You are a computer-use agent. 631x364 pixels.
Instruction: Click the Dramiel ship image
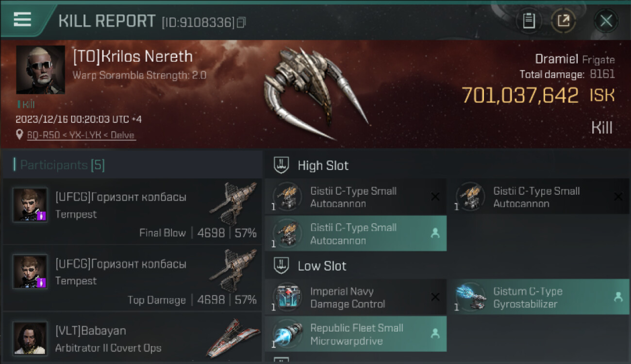pyautogui.click(x=315, y=91)
